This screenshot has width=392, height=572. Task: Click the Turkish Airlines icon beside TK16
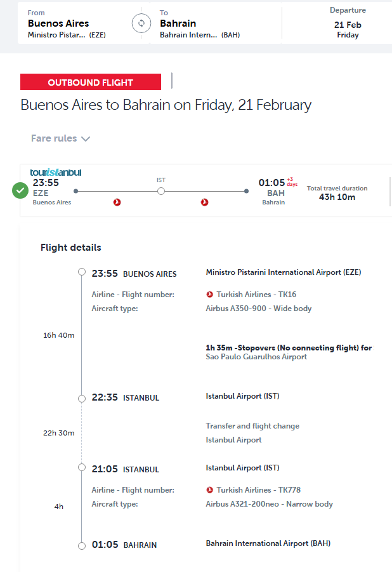tap(210, 295)
